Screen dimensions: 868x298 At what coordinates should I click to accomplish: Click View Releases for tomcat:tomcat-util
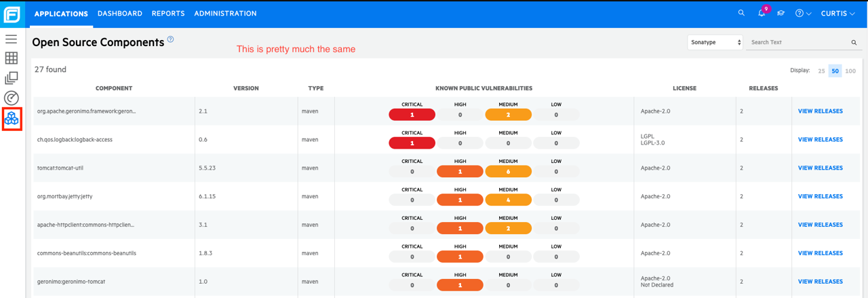820,168
